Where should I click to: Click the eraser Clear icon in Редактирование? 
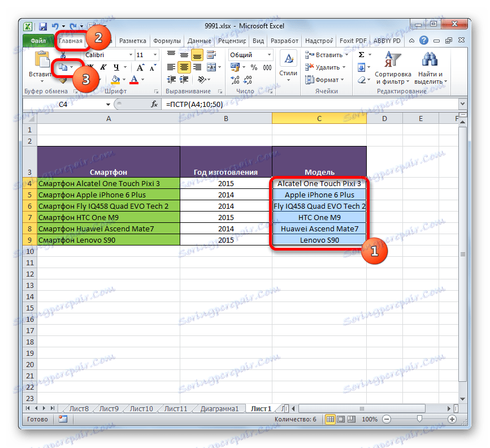coord(361,79)
